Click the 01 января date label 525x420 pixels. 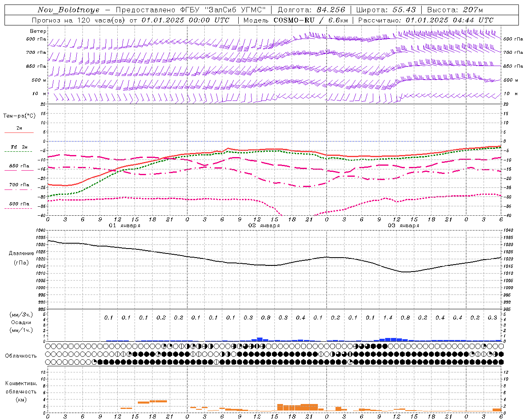[124, 226]
